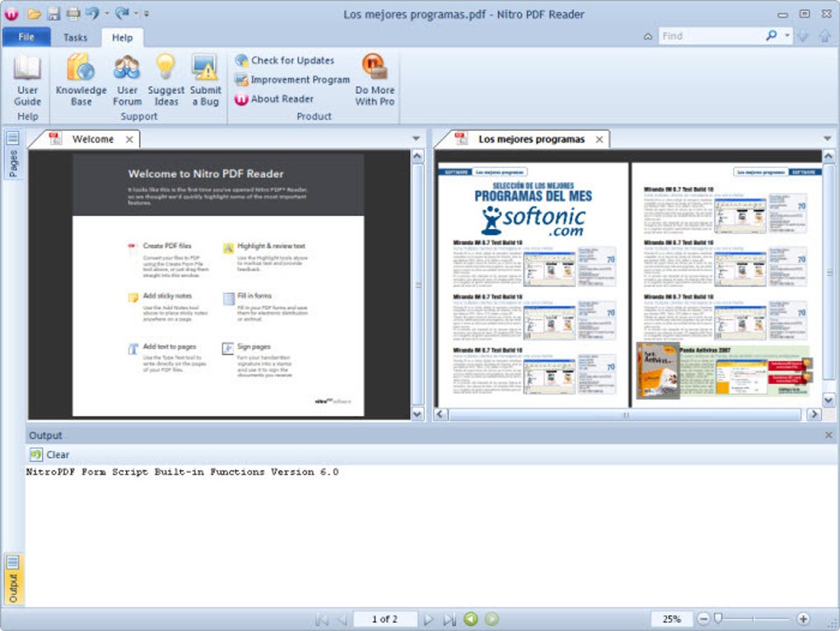Click the zoom out minus button

click(x=703, y=619)
